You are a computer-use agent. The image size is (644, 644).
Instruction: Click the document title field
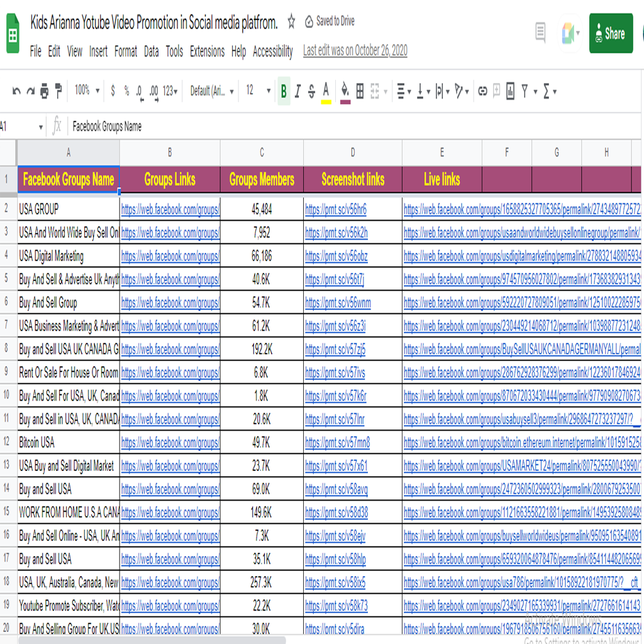click(154, 23)
